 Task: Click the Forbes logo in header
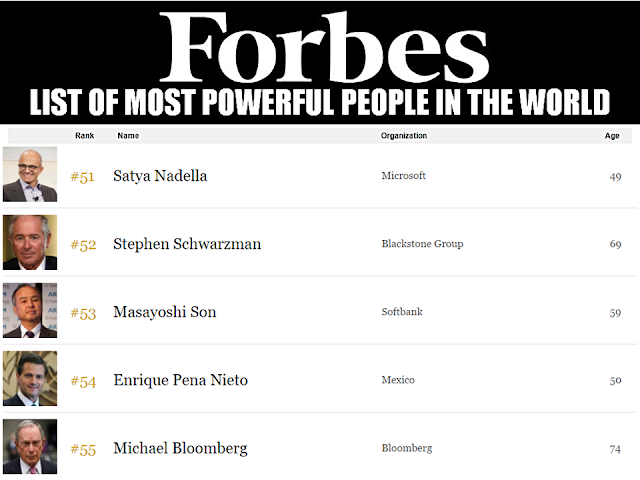click(324, 47)
